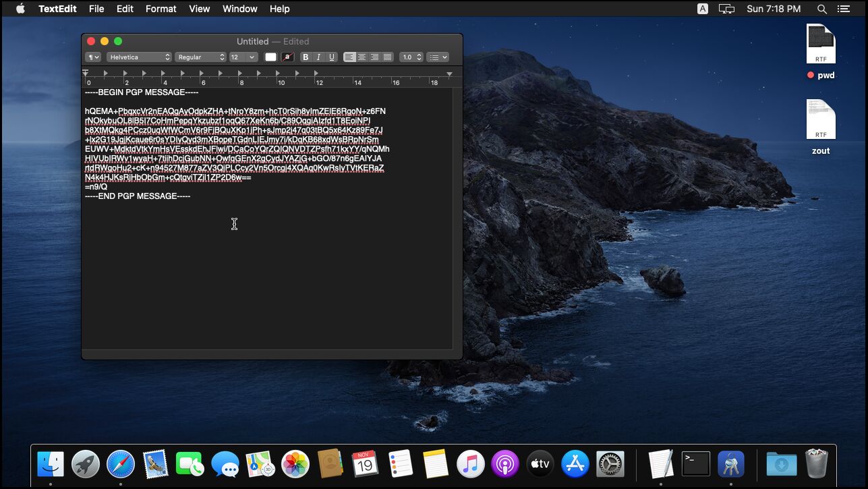This screenshot has width=868, height=489.
Task: Apply underline formatting to text
Action: click(x=331, y=57)
